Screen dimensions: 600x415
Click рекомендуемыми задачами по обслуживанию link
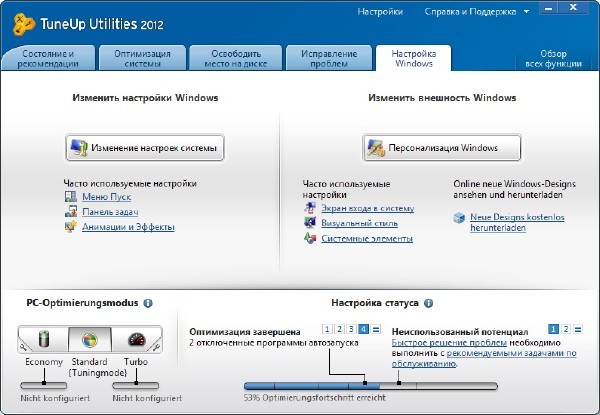pyautogui.click(x=511, y=353)
